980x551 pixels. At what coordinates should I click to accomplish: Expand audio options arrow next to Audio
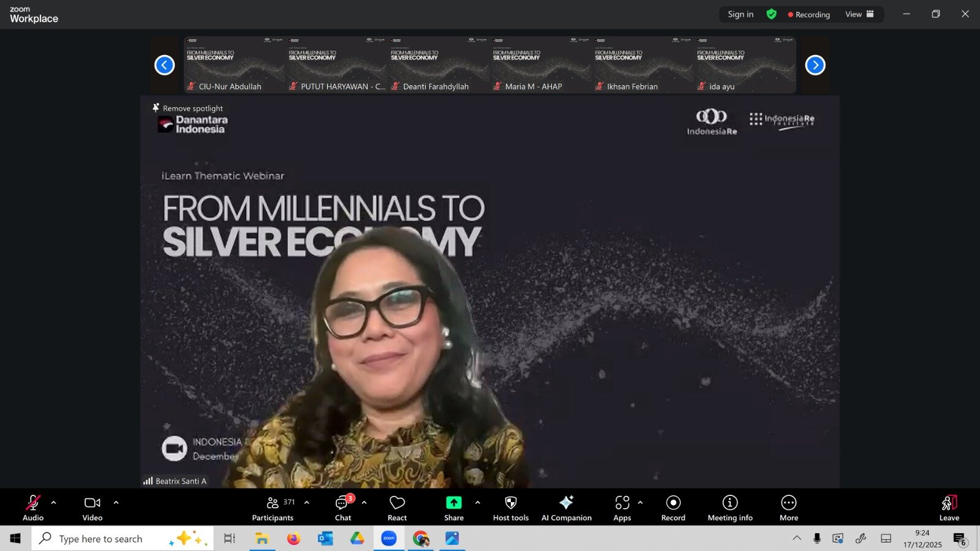point(54,503)
